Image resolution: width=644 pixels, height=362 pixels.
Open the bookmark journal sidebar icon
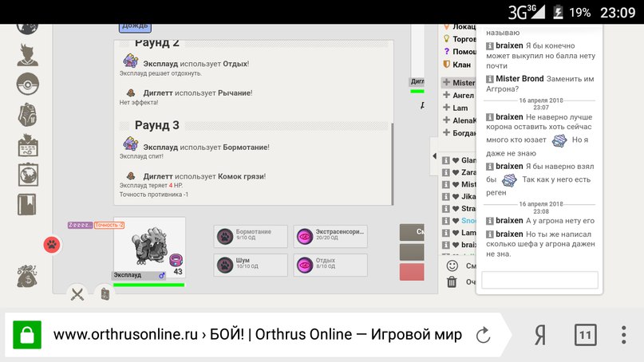[x=26, y=204]
